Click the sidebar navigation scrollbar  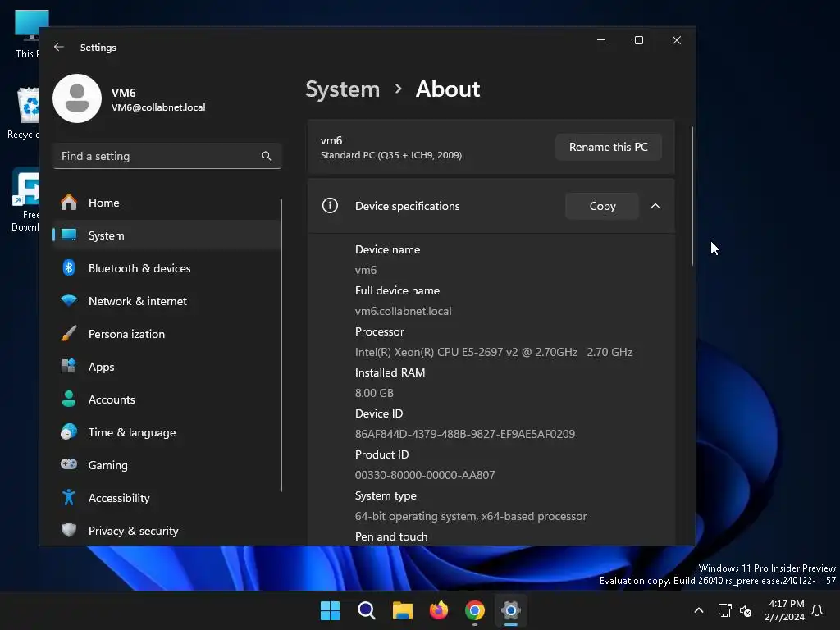pos(281,345)
